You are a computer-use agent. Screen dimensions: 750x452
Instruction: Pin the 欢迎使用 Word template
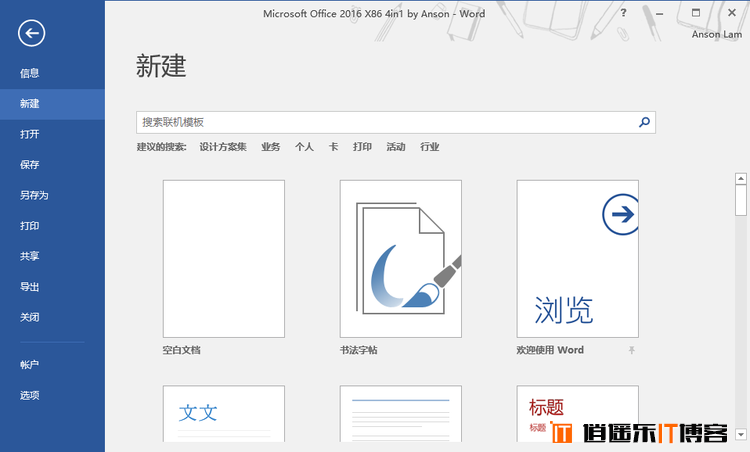tap(631, 350)
